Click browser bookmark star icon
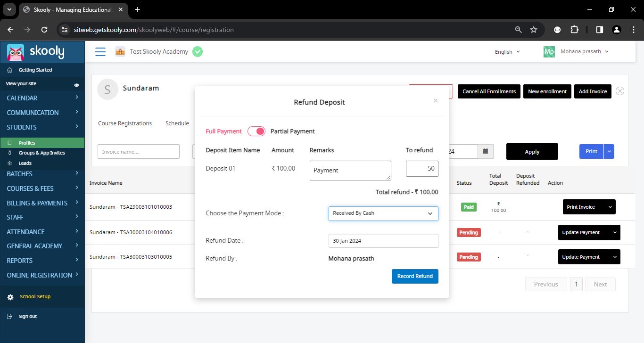644x343 pixels. 534,30
